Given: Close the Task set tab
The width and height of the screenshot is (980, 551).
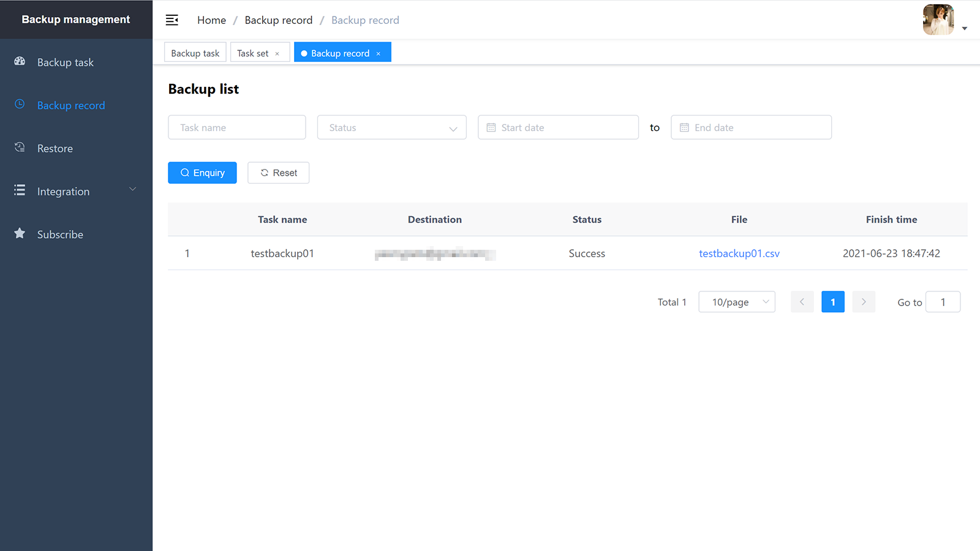Looking at the screenshot, I should (x=277, y=54).
